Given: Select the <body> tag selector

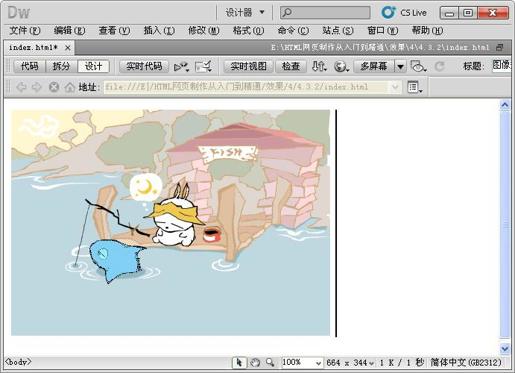Looking at the screenshot, I should point(18,362).
